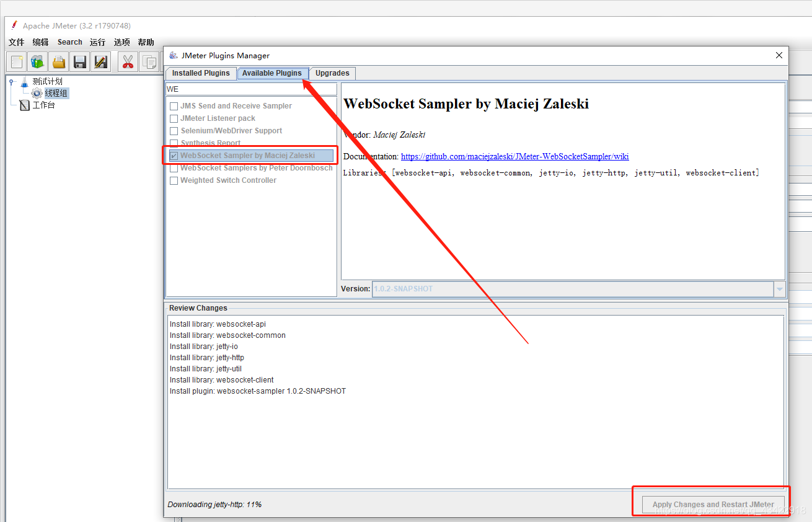Click the Libraries list text in description

tap(552, 173)
